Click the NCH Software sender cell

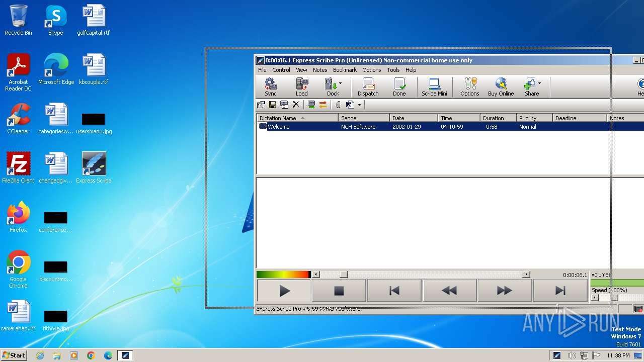coord(358,127)
